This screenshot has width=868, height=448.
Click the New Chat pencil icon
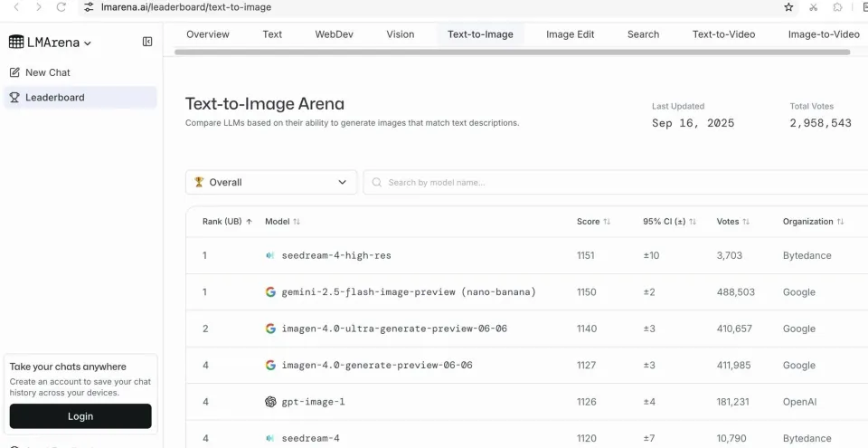(14, 72)
